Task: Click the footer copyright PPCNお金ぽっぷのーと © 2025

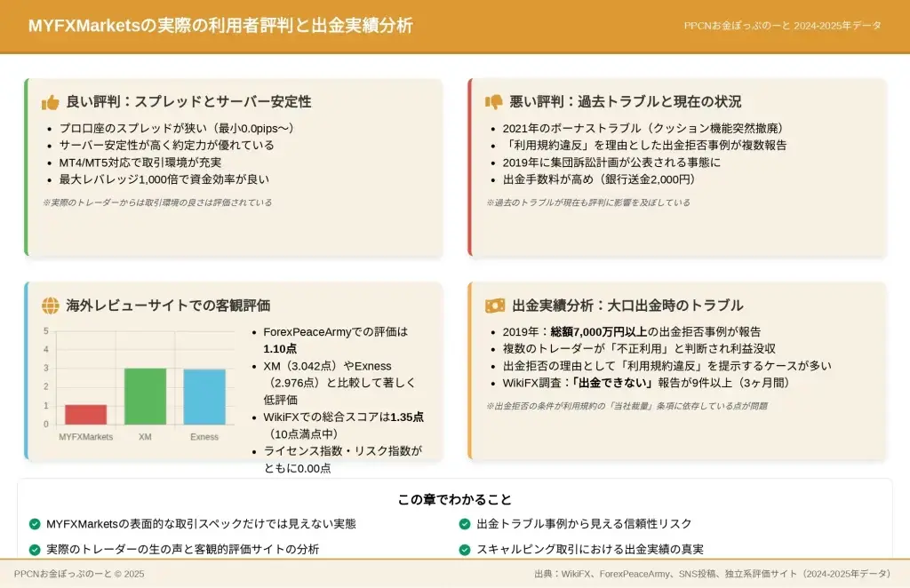Action: (x=79, y=574)
